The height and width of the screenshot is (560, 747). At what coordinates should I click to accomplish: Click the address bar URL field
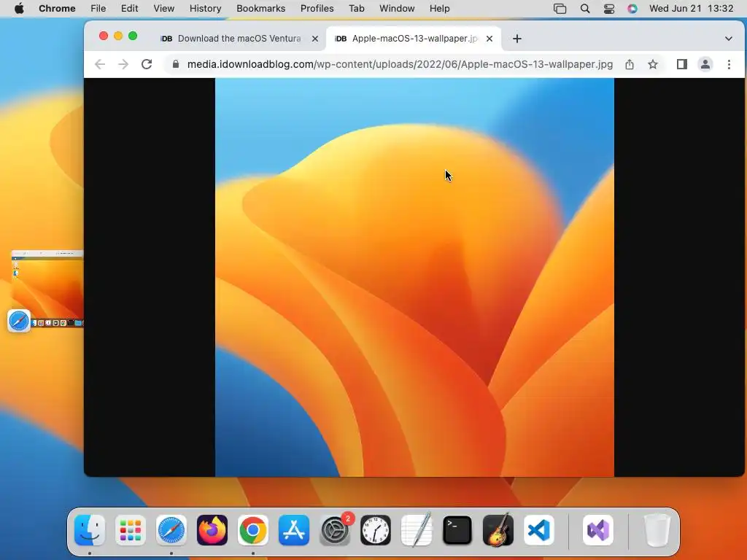(x=400, y=64)
